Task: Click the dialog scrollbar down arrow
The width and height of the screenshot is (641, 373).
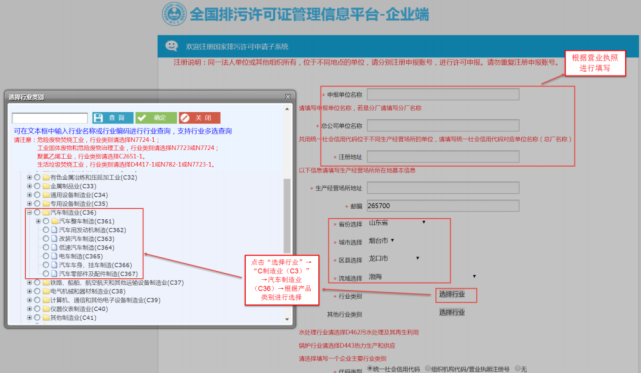Action: pos(287,319)
